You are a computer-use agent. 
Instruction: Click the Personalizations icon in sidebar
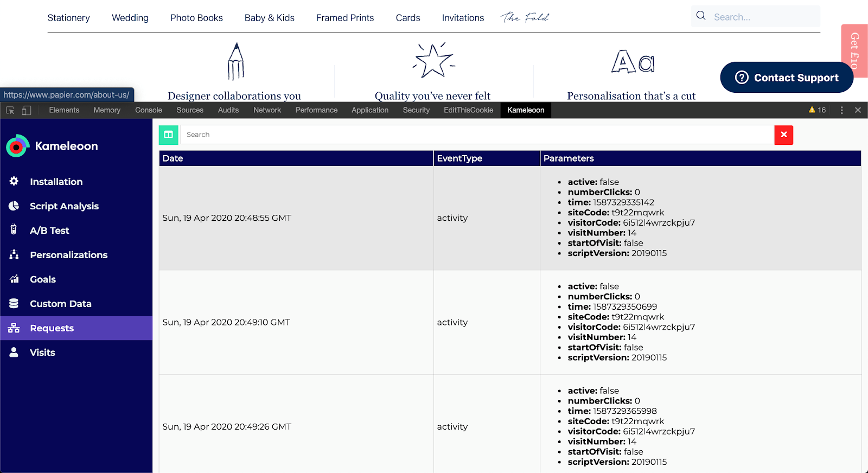tap(14, 254)
